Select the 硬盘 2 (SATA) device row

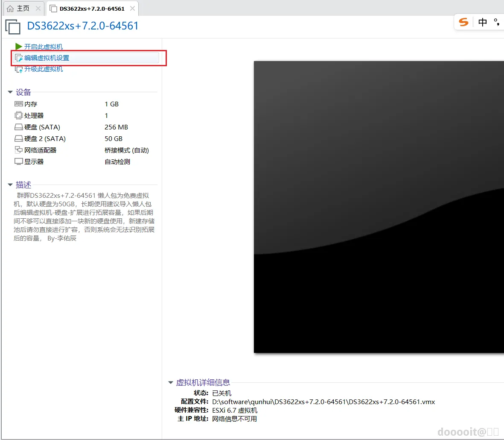click(85, 139)
